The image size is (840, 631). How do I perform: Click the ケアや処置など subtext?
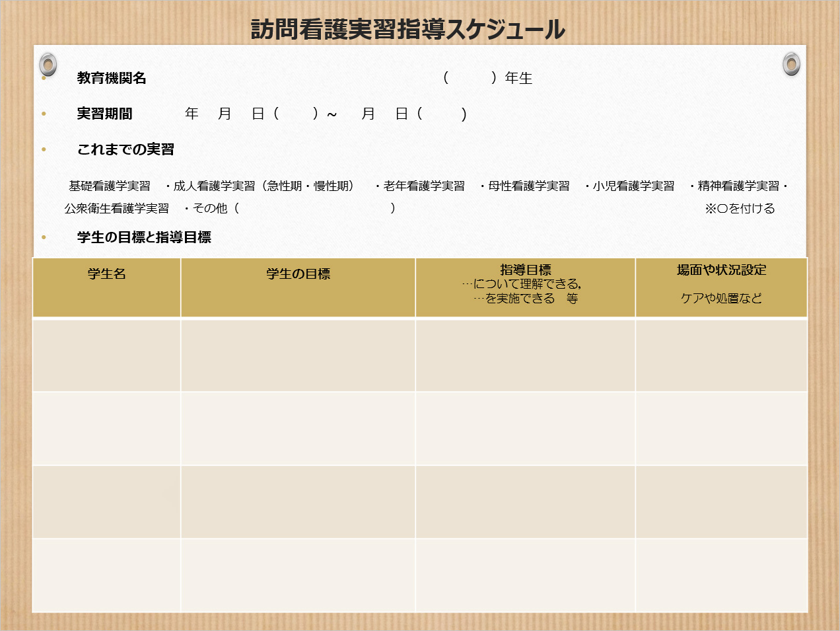pyautogui.click(x=721, y=298)
